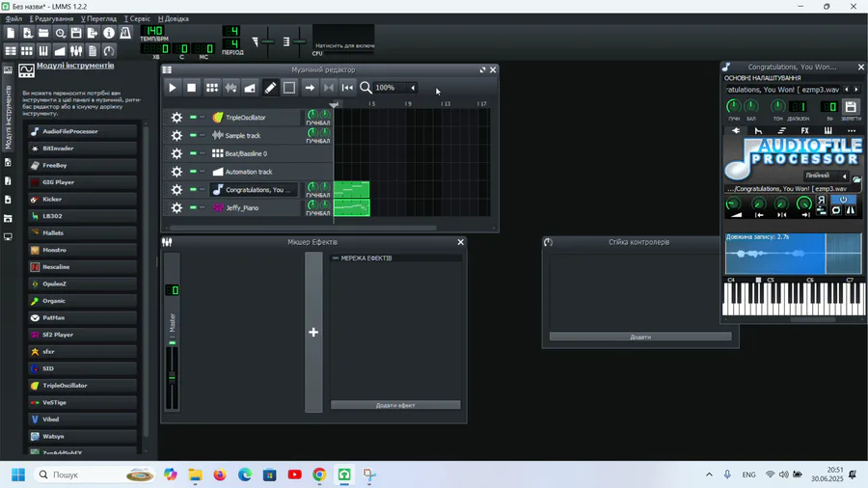Mute the Jeffy_Piano track

tap(193, 208)
